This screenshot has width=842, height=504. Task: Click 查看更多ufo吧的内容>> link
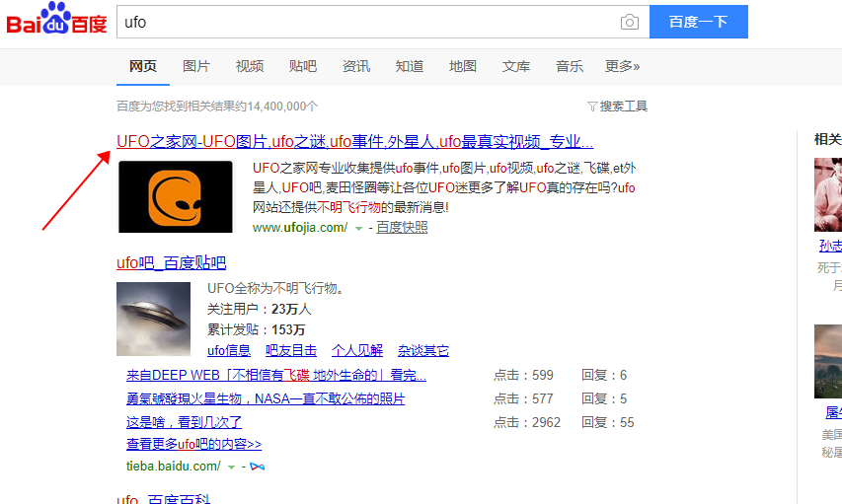click(x=193, y=445)
